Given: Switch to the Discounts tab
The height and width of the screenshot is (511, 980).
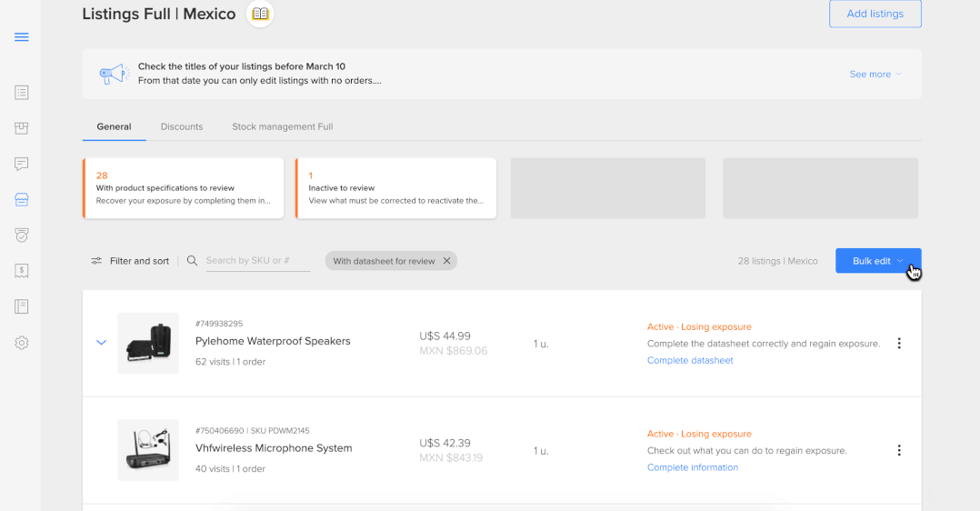Looking at the screenshot, I should [x=182, y=126].
